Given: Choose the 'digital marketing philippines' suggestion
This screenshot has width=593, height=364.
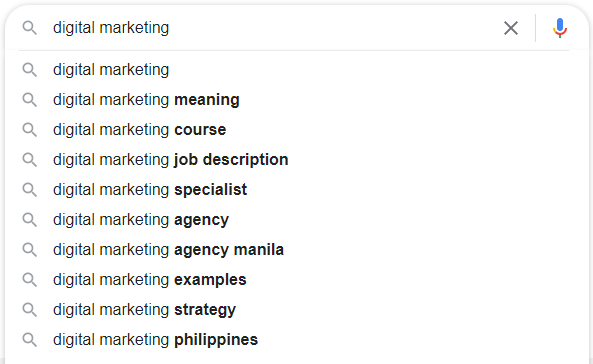Looking at the screenshot, I should click(x=294, y=340).
